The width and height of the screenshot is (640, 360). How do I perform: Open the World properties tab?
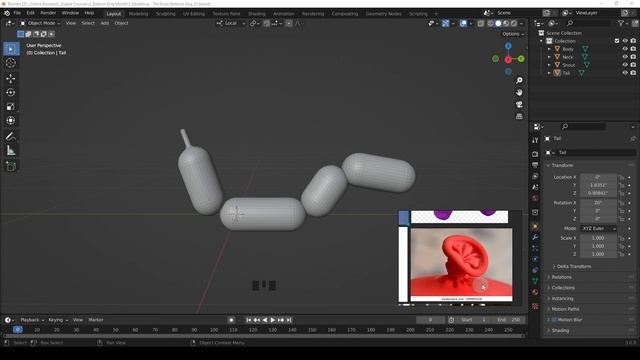[535, 198]
